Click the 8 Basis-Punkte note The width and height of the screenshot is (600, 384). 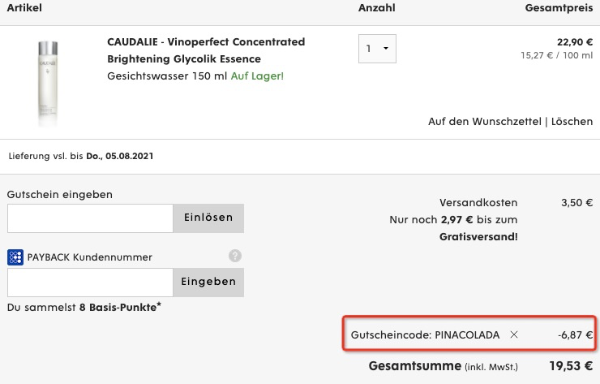pyautogui.click(x=120, y=307)
